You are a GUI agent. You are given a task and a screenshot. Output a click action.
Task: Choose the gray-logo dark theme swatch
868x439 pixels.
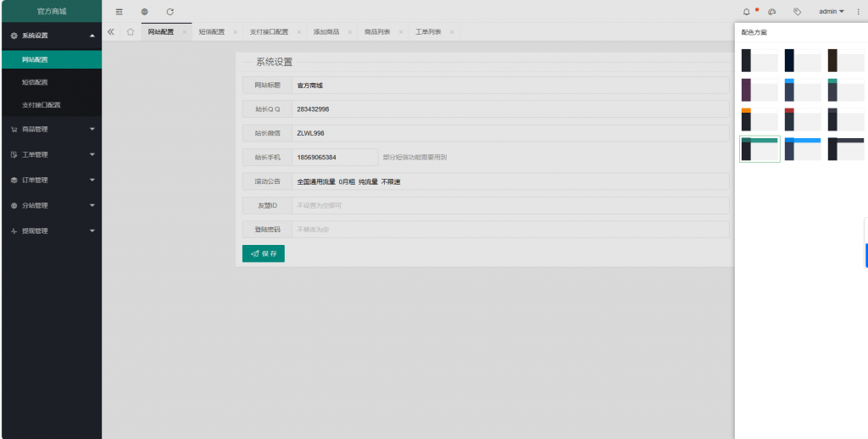pyautogui.click(x=846, y=119)
